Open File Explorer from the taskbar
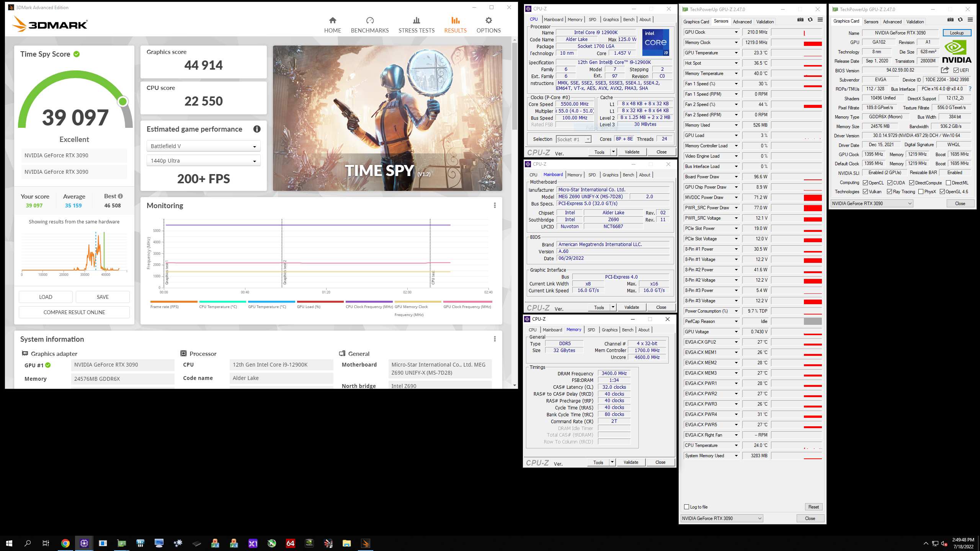The image size is (980, 551). pos(347,543)
